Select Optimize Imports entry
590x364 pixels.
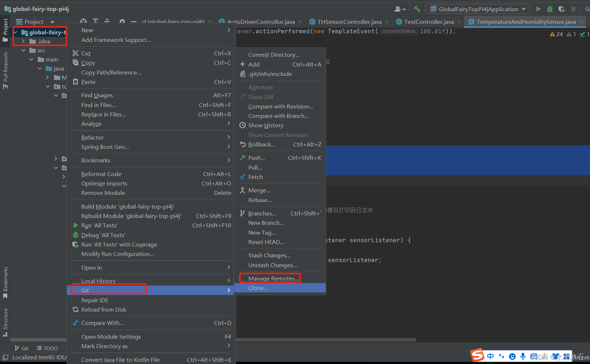[150, 183]
